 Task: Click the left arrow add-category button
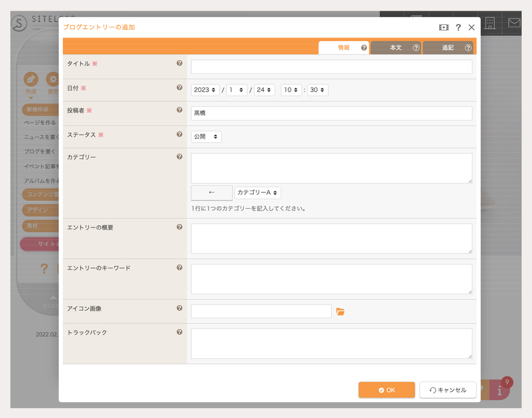(212, 193)
